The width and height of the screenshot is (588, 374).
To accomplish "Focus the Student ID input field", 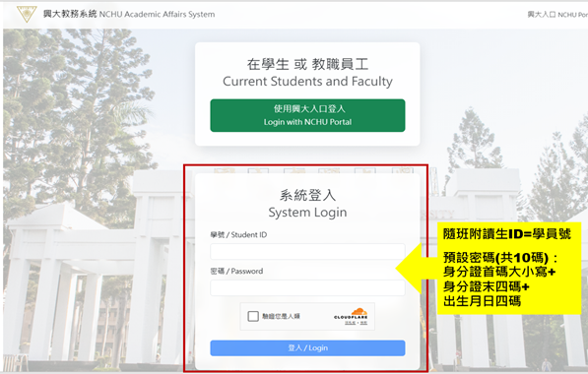I will 307,251.
